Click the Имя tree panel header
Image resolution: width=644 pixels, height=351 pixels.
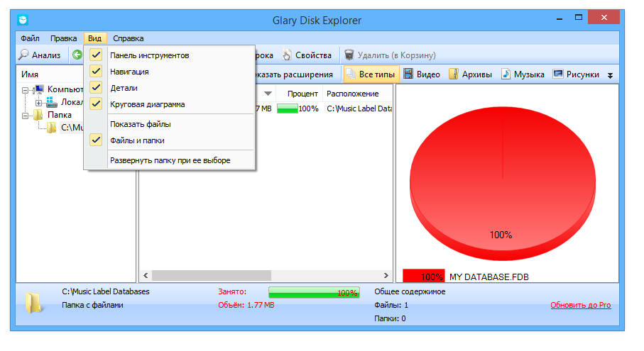coord(30,74)
